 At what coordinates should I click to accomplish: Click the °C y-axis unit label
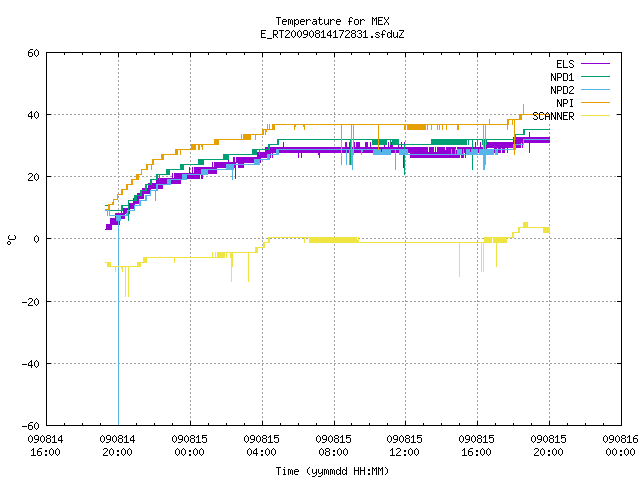point(11,240)
